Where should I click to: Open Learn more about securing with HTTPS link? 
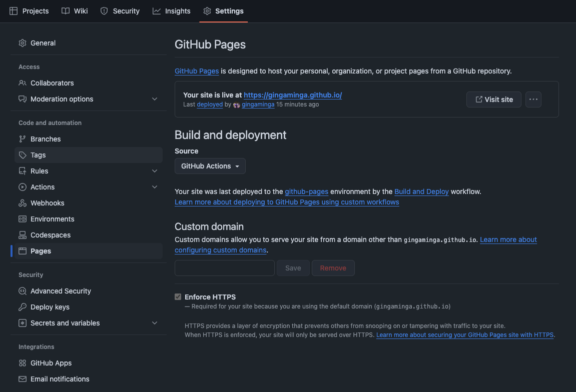pyautogui.click(x=465, y=334)
